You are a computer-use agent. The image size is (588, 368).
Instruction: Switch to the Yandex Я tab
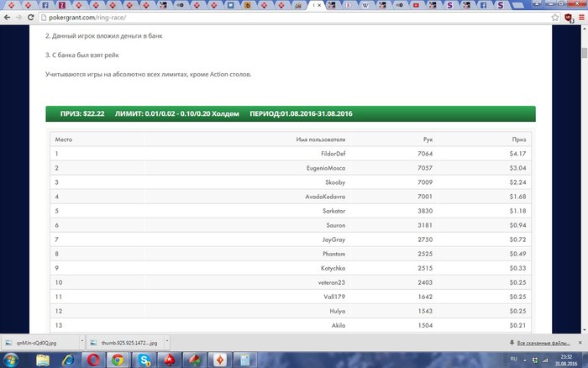(x=349, y=5)
